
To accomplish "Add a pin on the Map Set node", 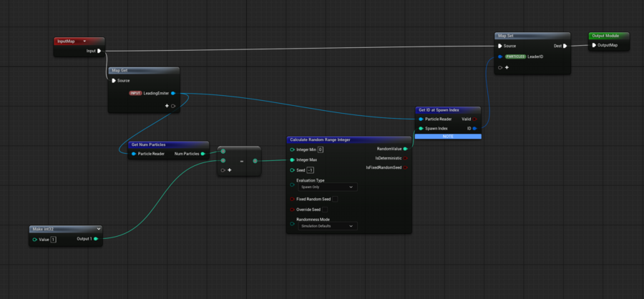I will 507,67.
